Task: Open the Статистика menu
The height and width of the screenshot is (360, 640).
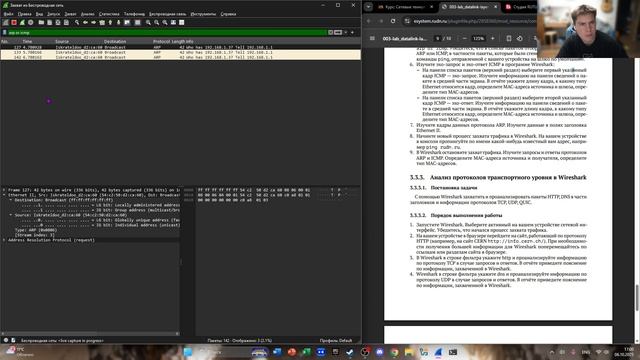Action: [109, 14]
